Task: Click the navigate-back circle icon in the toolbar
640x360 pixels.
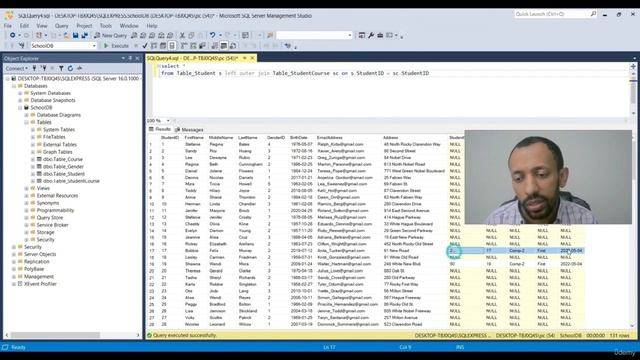Action: [13, 36]
